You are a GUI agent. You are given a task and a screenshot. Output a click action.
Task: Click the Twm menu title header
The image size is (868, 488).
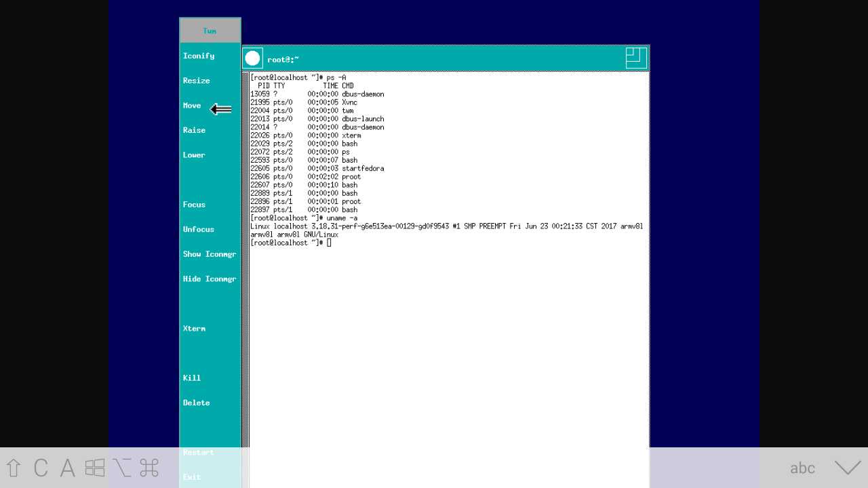pos(210,30)
